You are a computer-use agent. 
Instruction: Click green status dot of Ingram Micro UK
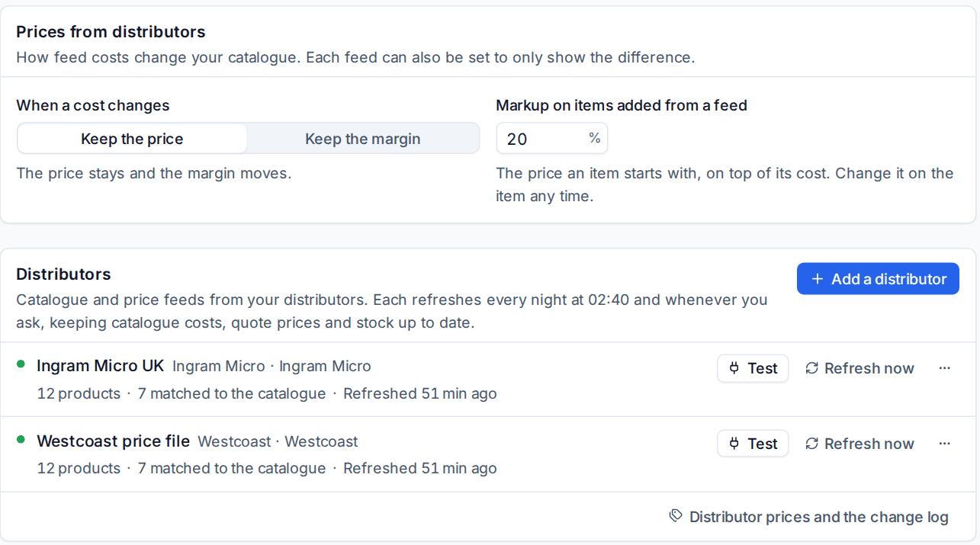click(21, 364)
